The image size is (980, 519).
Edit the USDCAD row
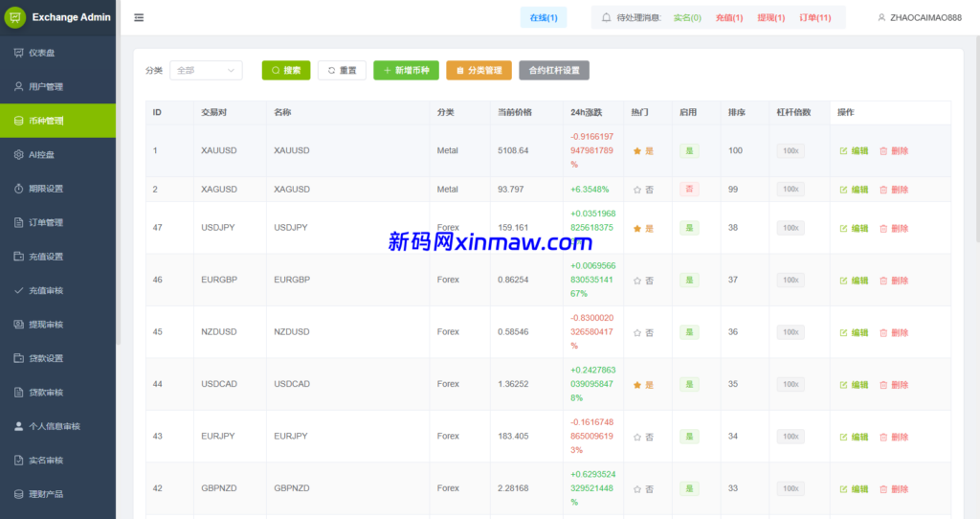click(854, 385)
